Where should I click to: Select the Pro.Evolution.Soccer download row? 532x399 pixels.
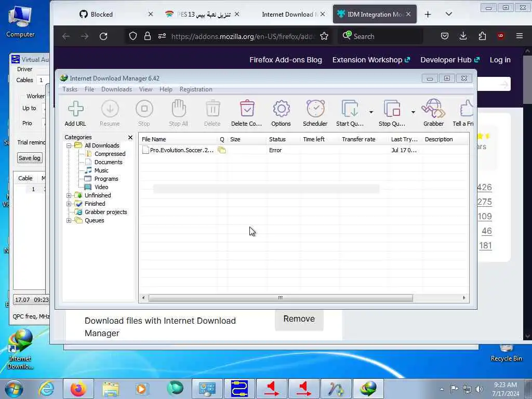303,150
